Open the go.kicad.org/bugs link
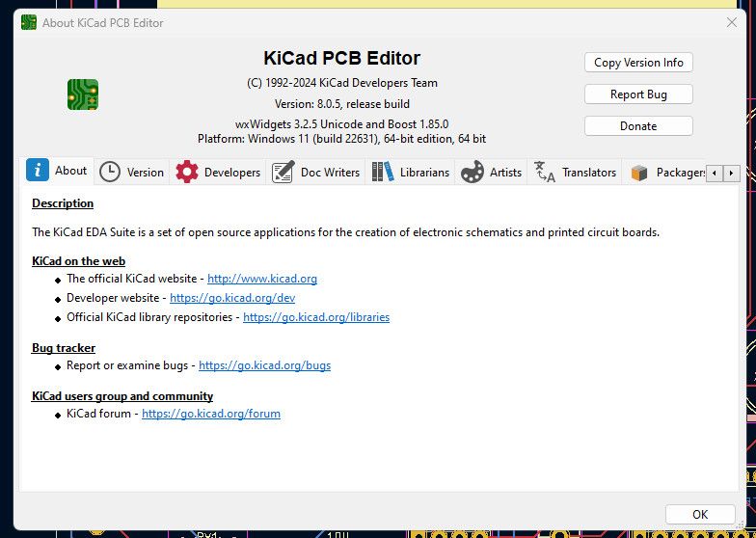 [x=264, y=365]
